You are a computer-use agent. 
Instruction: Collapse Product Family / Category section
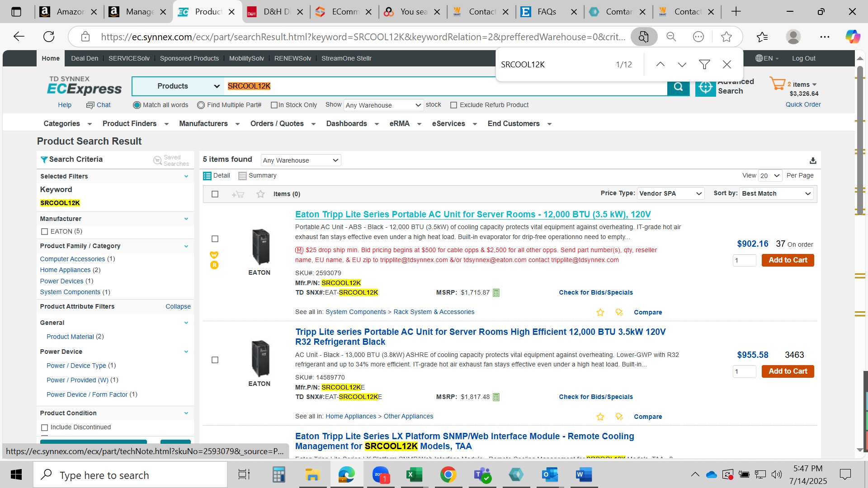(x=186, y=246)
